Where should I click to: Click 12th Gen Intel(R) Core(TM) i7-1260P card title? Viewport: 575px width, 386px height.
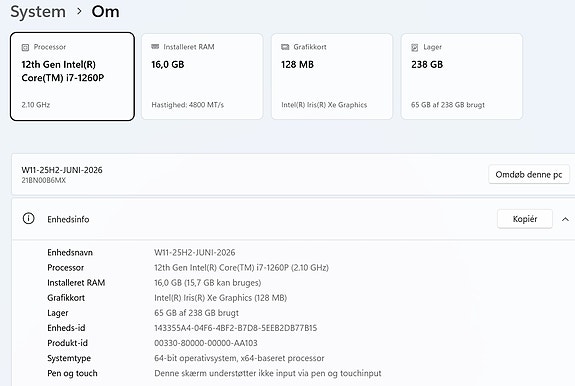(x=63, y=71)
